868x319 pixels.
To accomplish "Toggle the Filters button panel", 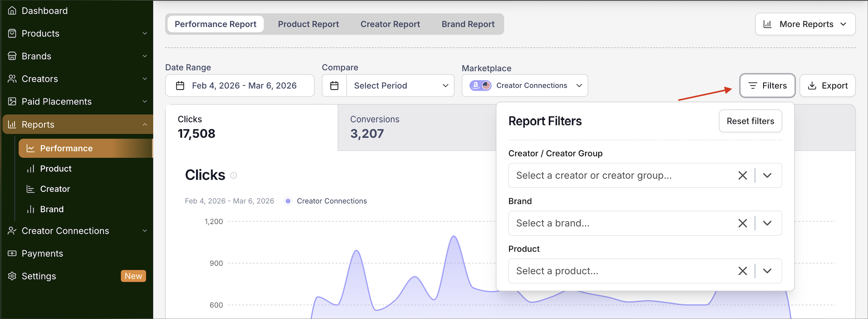I will tap(767, 86).
